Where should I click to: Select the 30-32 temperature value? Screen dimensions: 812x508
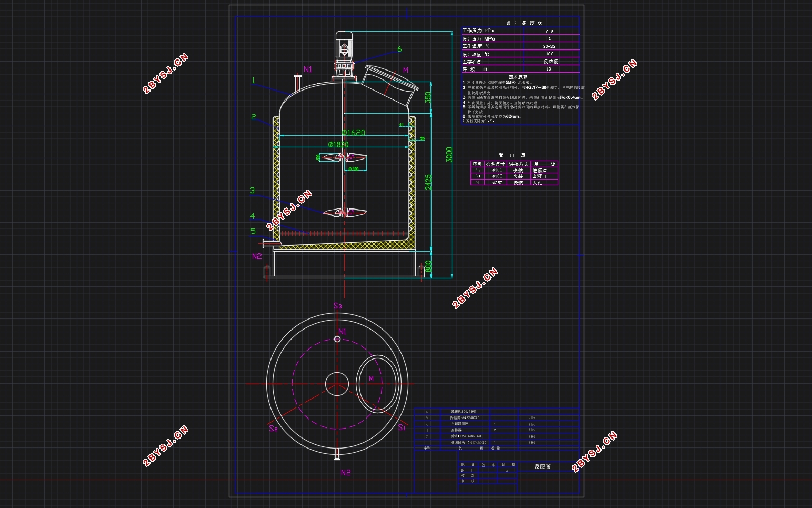click(549, 46)
